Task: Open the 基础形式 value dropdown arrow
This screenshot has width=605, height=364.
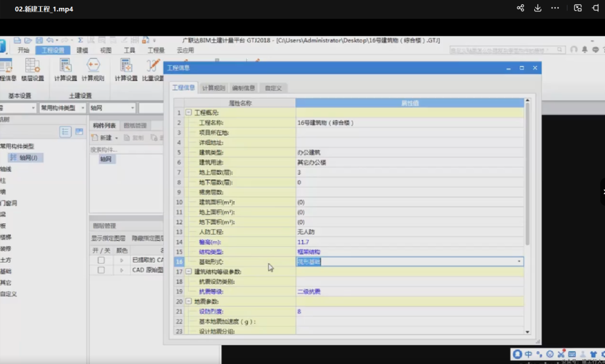Action: (x=519, y=261)
